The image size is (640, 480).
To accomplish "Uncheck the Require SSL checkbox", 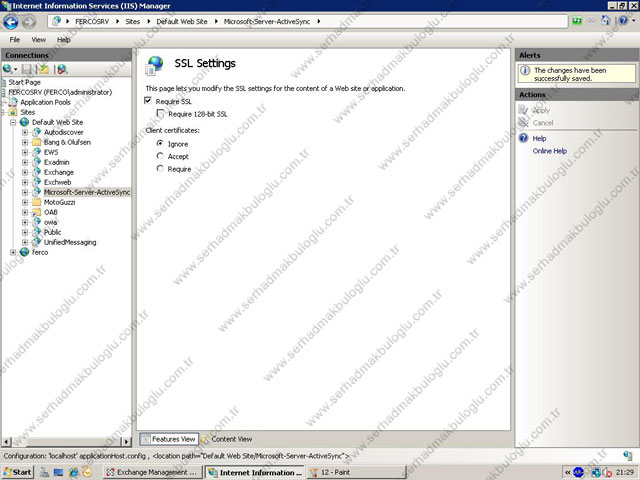I will [148, 100].
